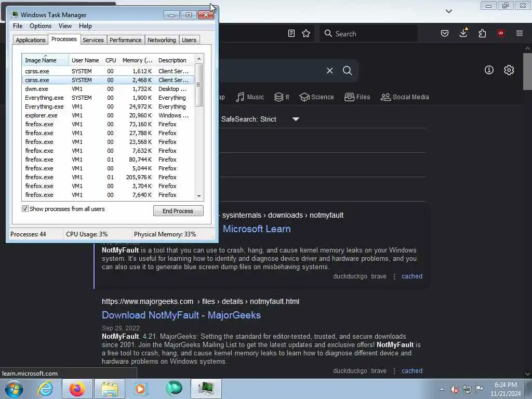
Task: Open Firefox hamburger application menu
Action: coord(520,33)
